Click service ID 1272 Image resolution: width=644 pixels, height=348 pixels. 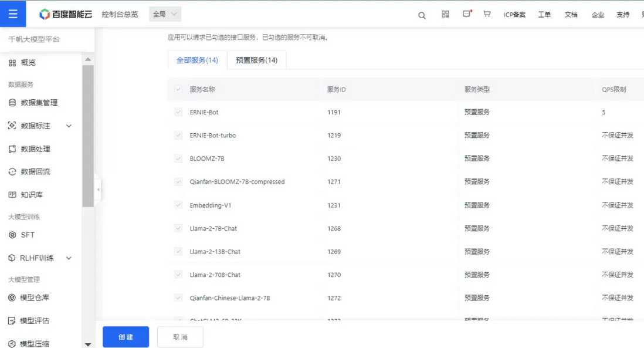coord(334,298)
